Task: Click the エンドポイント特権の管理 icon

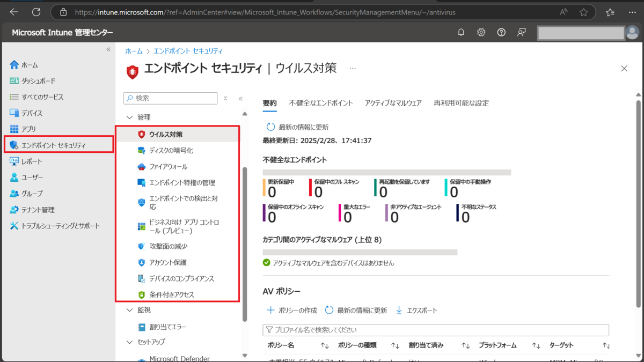Action: point(142,183)
